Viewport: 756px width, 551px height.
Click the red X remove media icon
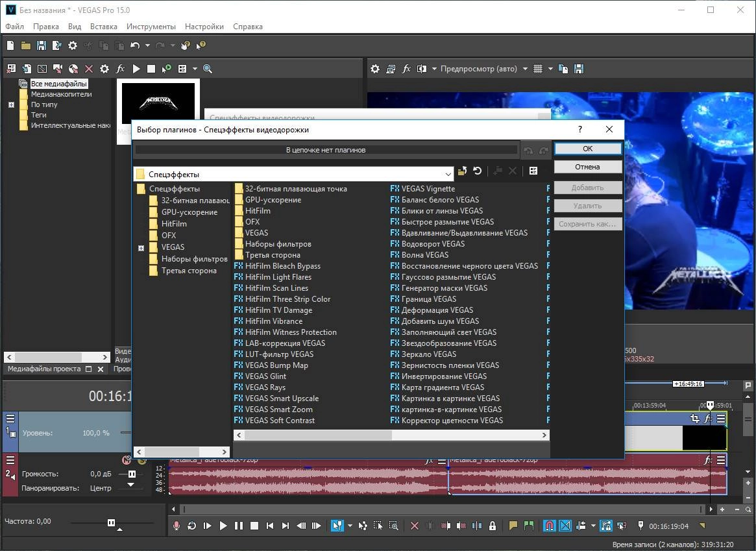[89, 69]
